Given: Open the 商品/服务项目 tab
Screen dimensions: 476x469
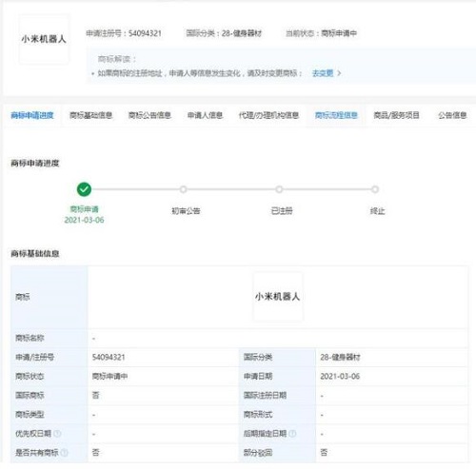Looking at the screenshot, I should pyautogui.click(x=396, y=115).
